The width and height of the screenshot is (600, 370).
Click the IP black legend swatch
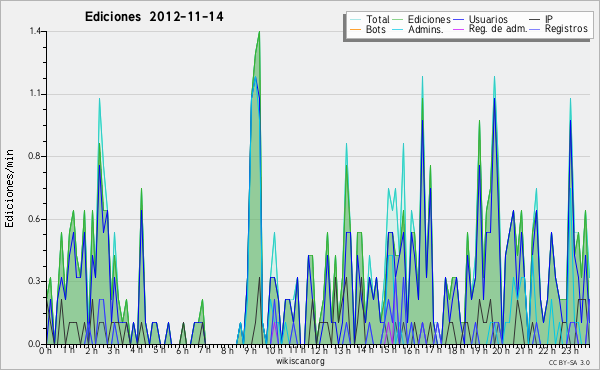(x=535, y=20)
